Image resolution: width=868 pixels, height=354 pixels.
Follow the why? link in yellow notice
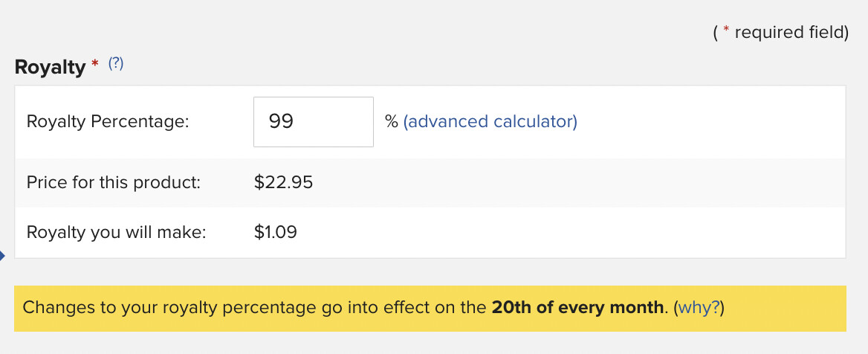(699, 307)
